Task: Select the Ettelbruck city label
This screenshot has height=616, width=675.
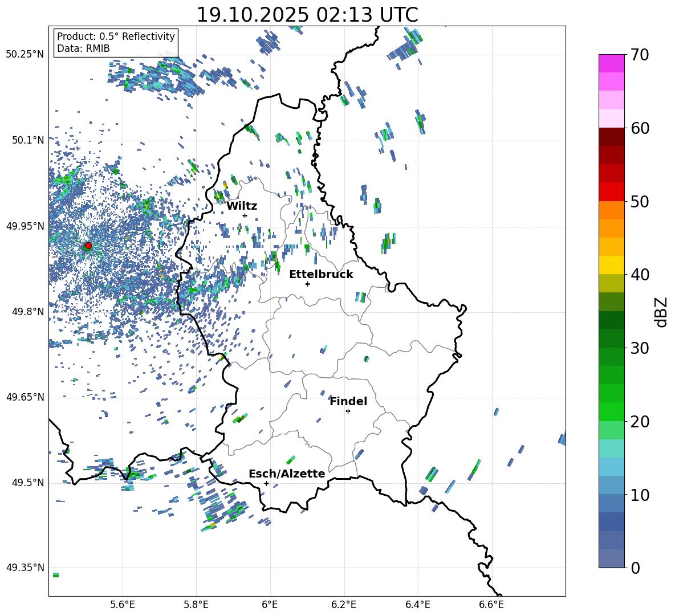Action: pos(321,274)
